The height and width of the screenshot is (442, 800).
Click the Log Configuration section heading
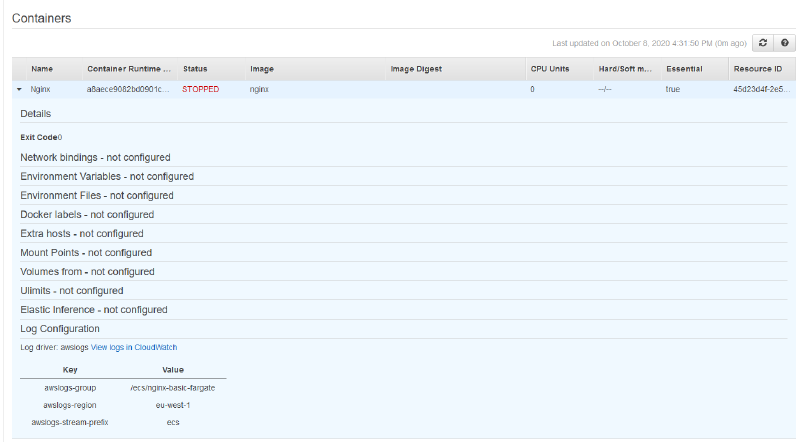click(x=60, y=329)
